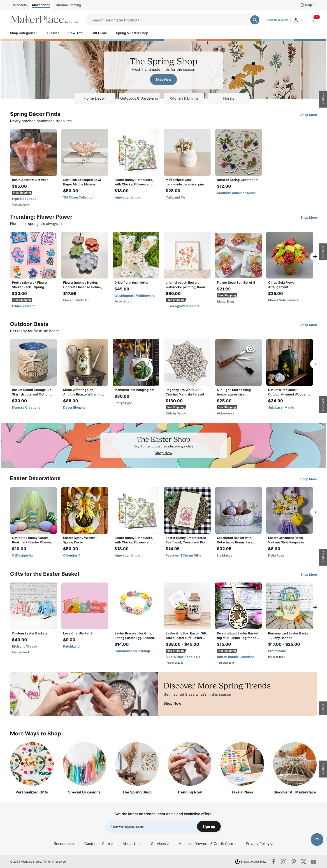Switch to the Custom Framing tab
The image size is (327, 868).
click(68, 5)
